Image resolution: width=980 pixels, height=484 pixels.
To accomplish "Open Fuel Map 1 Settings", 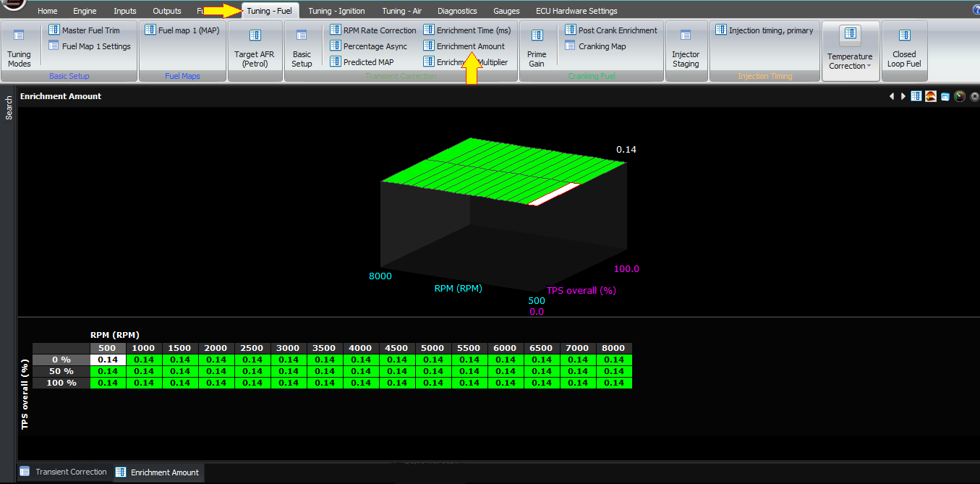I will click(x=90, y=46).
